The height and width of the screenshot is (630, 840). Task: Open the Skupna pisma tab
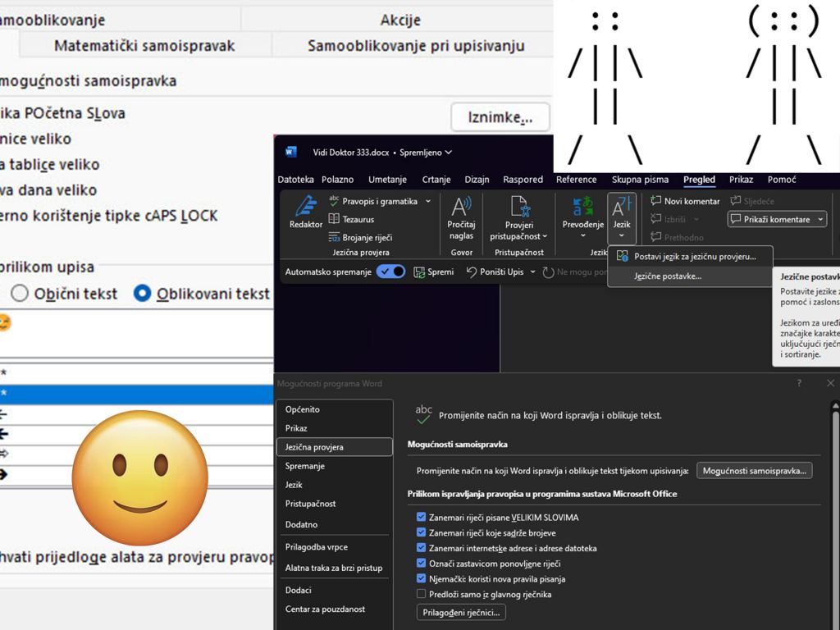pos(640,180)
